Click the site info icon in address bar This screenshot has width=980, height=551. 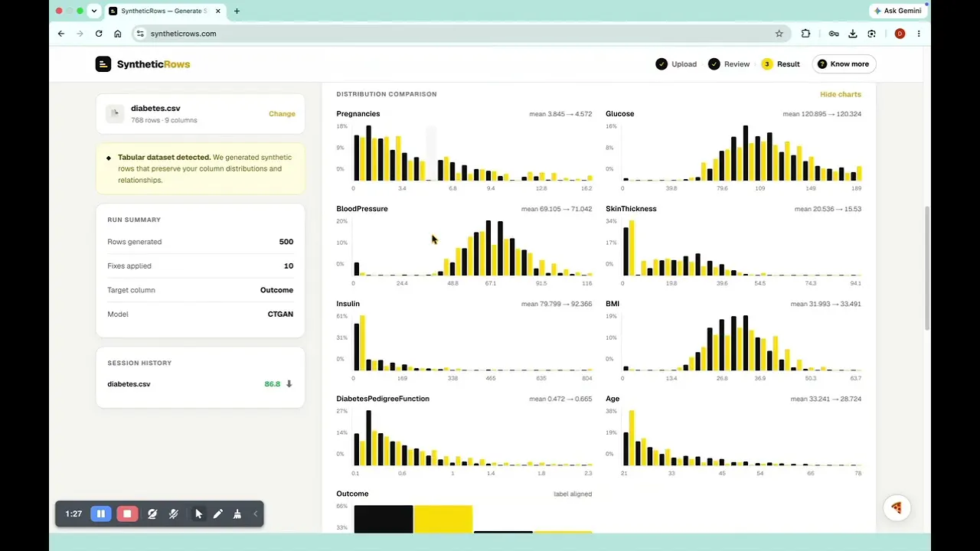coord(139,34)
